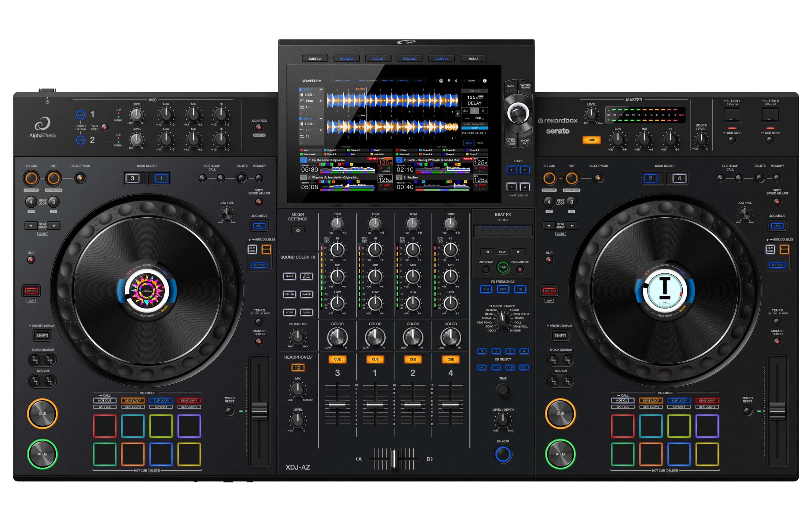Tap the green Beat FX TAP button
The width and height of the screenshot is (812, 522).
pyautogui.click(x=503, y=267)
